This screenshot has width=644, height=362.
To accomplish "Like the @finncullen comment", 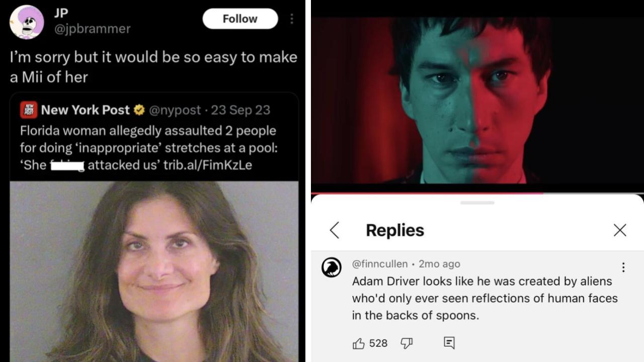I will (359, 343).
